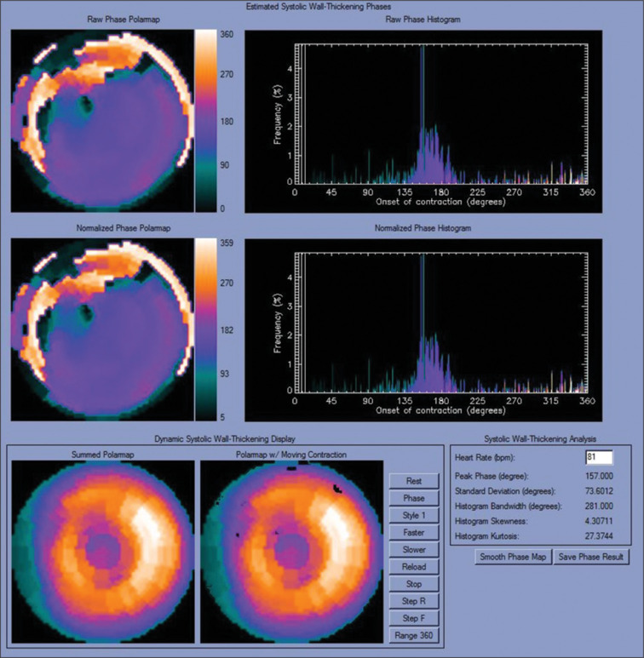The width and height of the screenshot is (644, 658).
Task: Slow the animation with Slower button
Action: (414, 550)
